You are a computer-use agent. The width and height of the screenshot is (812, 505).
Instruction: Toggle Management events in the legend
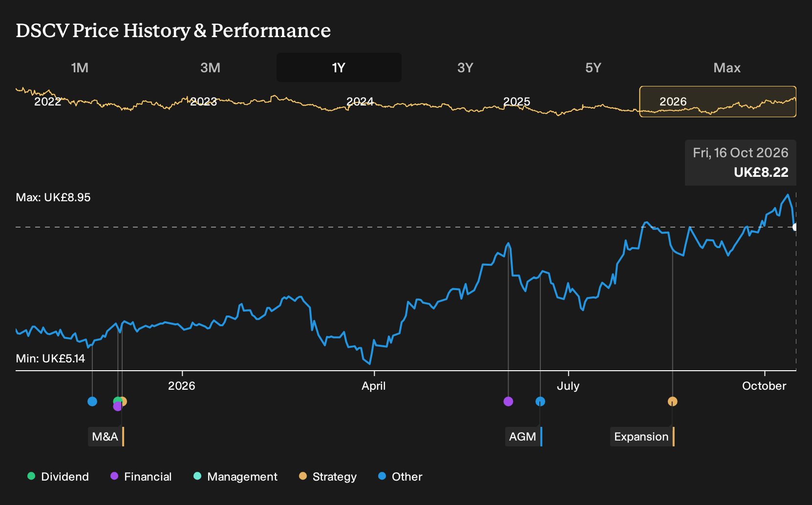[x=235, y=477]
